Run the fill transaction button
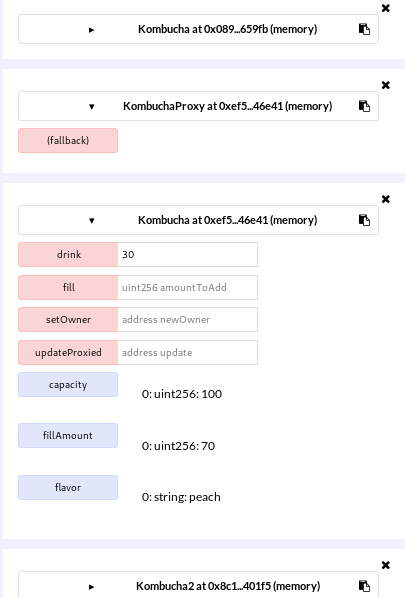This screenshot has height=598, width=405. [x=68, y=287]
